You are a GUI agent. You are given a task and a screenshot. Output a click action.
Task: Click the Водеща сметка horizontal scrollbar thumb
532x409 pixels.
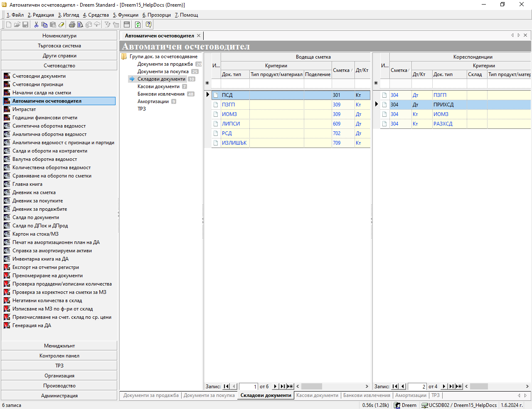coord(311,387)
